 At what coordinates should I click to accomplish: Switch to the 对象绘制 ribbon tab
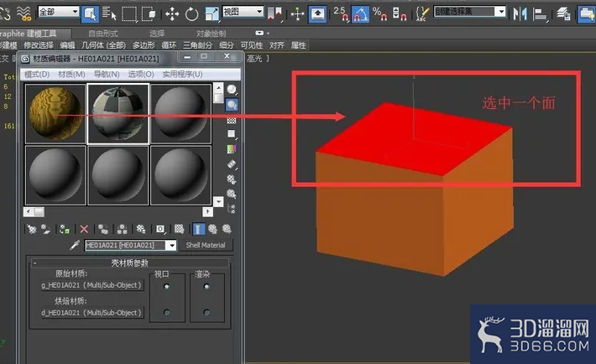pyautogui.click(x=212, y=34)
